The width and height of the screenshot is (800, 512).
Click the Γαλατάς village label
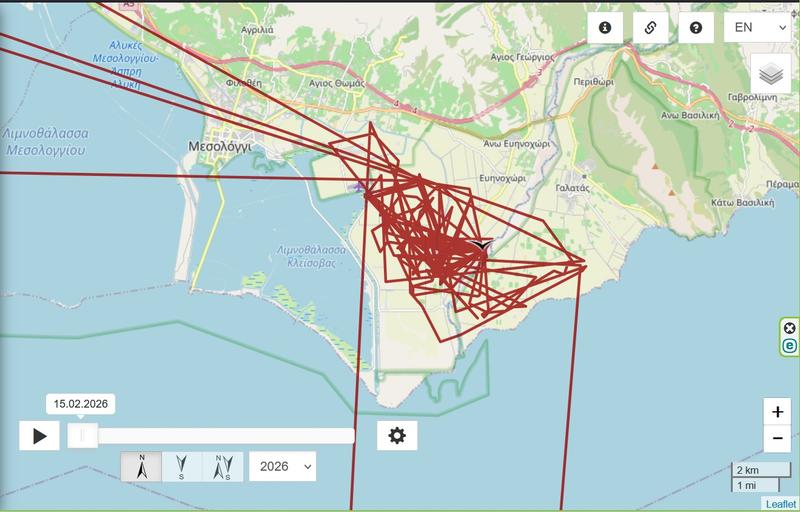(573, 188)
